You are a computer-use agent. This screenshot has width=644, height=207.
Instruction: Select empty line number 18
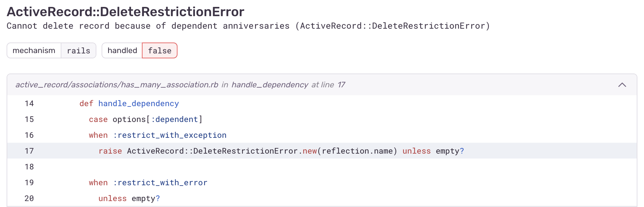pos(29,167)
